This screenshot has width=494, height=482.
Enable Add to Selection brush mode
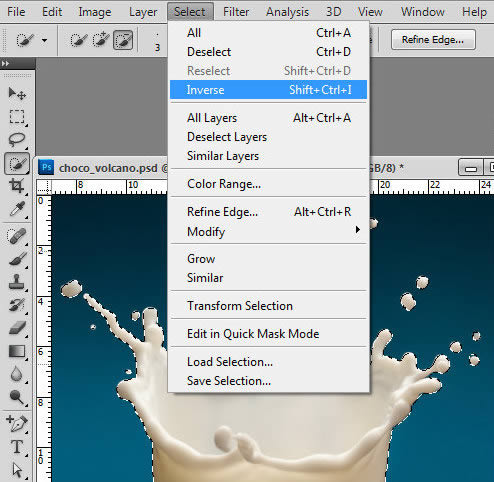pyautogui.click(x=101, y=40)
